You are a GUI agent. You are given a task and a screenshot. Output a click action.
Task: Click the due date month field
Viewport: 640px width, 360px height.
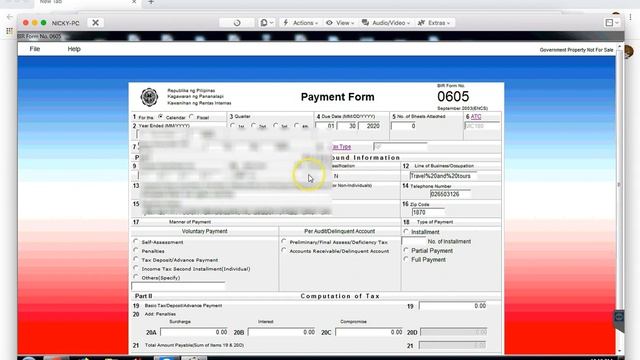(x=325, y=126)
